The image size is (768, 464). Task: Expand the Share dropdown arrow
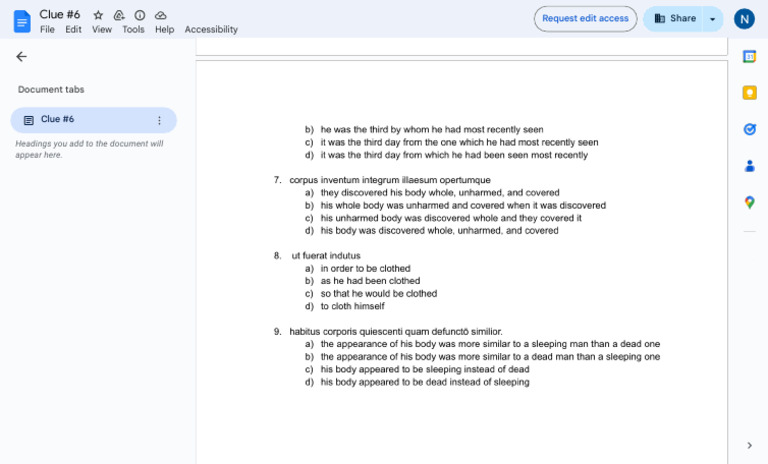[x=713, y=19]
